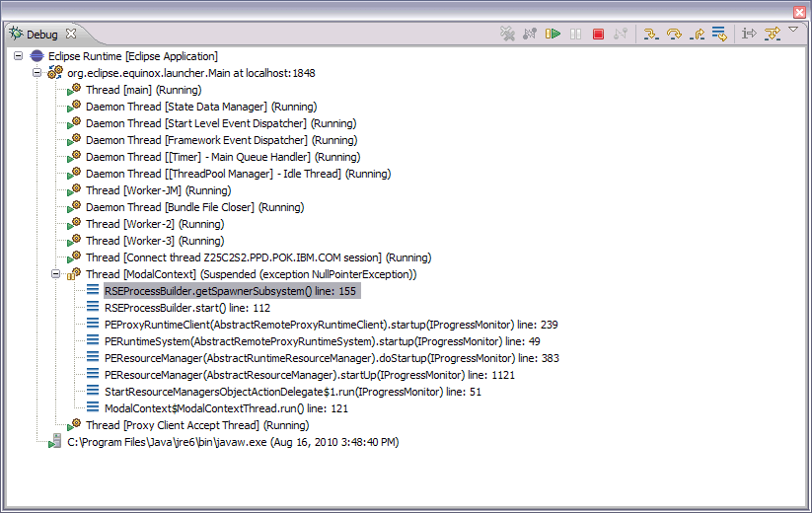Select Daemon Thread [Framework Event Dispatcher]
Screen dimensions: 812x513
point(222,140)
